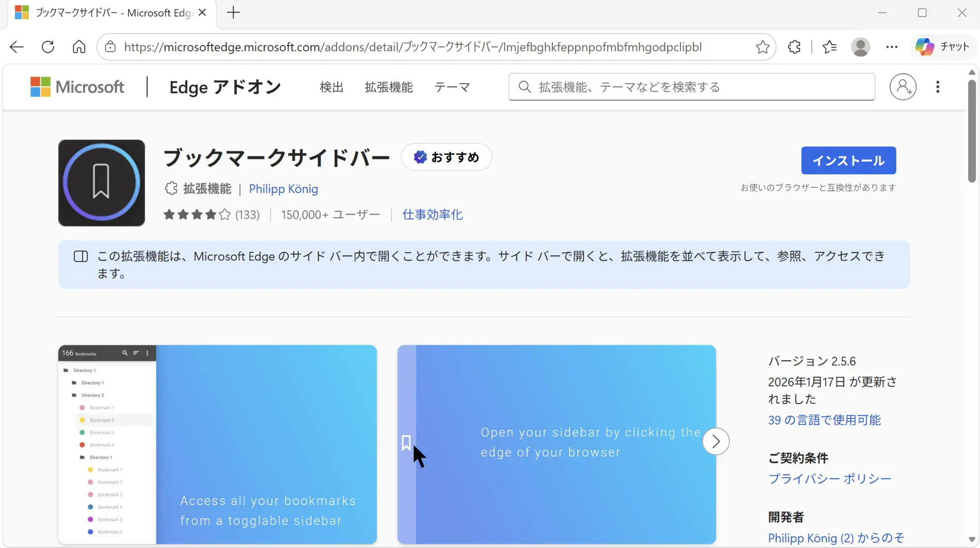
Task: Open the Copilot chat button
Action: pos(943,47)
